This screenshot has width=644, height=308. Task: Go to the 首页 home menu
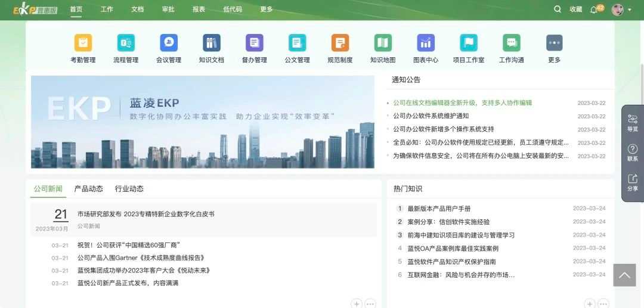(x=76, y=9)
